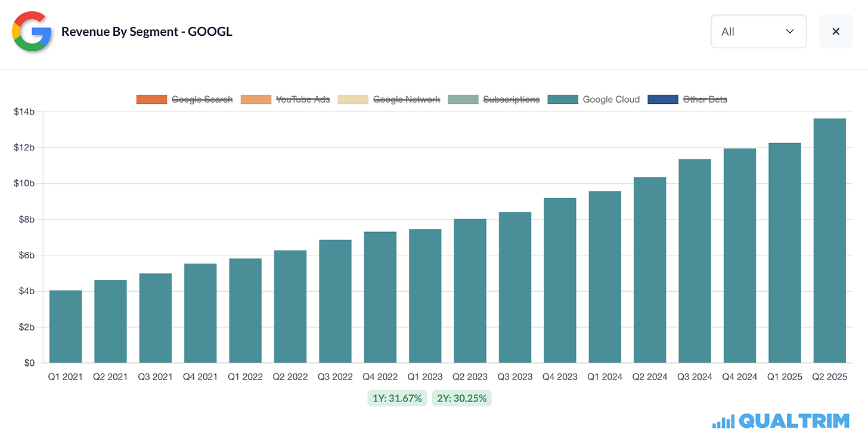Click the YouTube Ads color swatch
Viewport: 868px width, 435px height.
click(256, 100)
